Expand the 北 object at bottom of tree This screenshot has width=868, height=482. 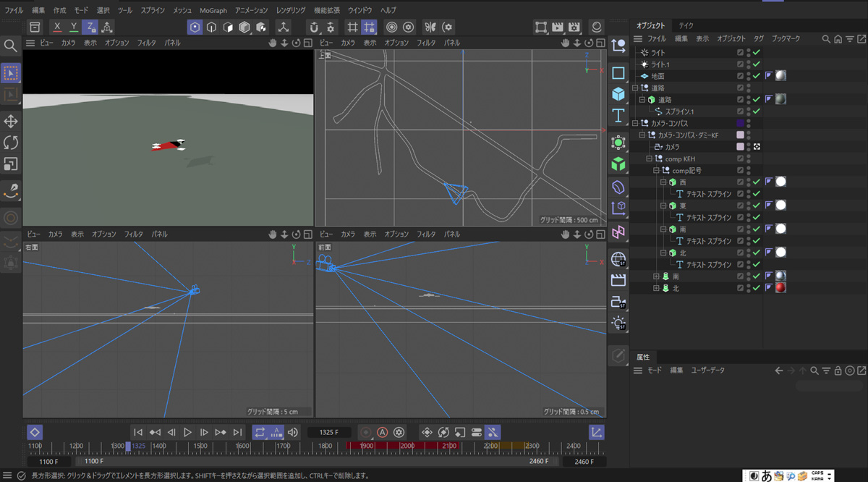[x=656, y=288]
